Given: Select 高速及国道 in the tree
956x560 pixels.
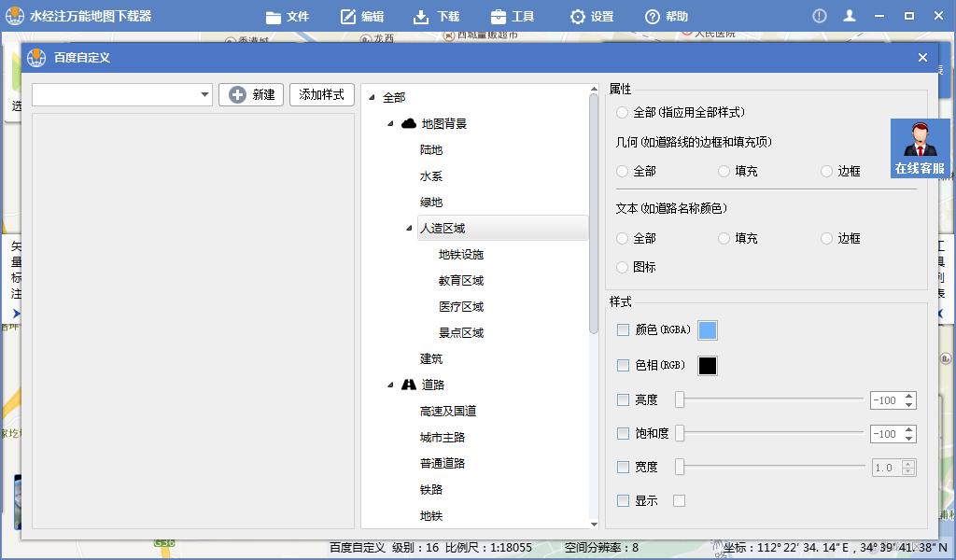Looking at the screenshot, I should click(447, 411).
